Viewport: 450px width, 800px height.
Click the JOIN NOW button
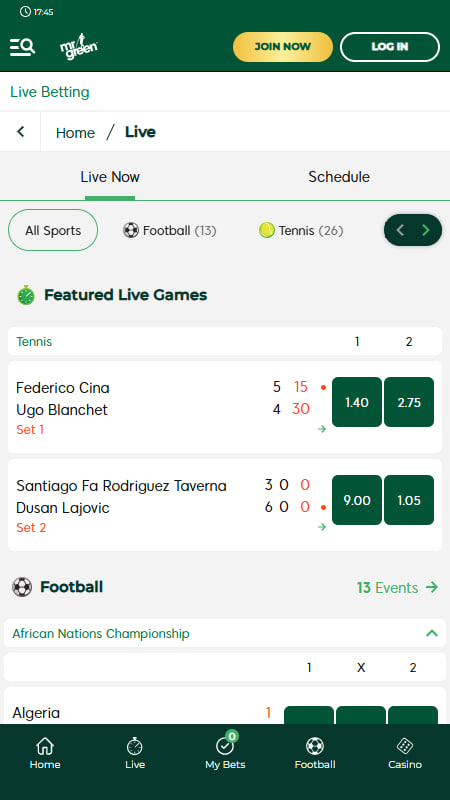pyautogui.click(x=283, y=47)
